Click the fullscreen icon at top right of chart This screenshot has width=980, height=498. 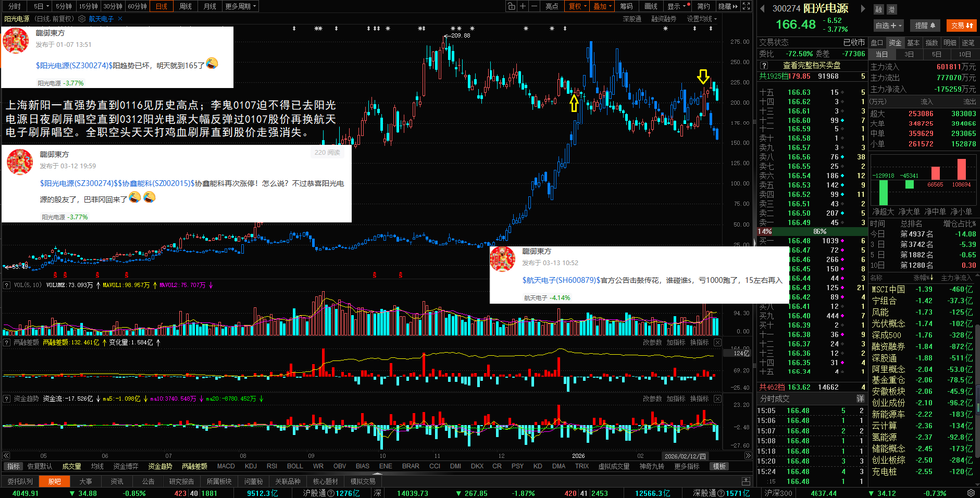tap(746, 6)
